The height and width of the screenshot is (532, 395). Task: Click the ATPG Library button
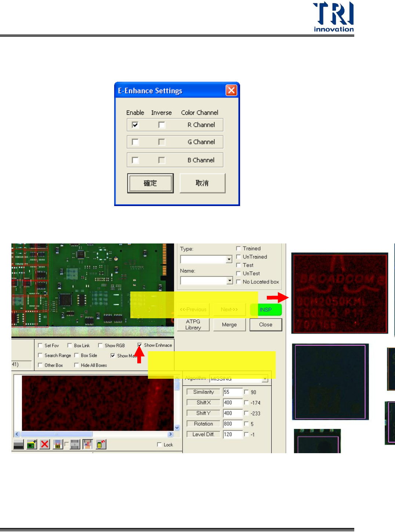(193, 324)
